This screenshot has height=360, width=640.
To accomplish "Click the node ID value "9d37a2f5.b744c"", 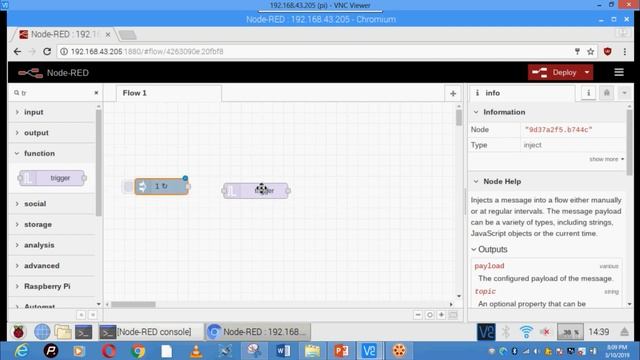I will click(558, 130).
